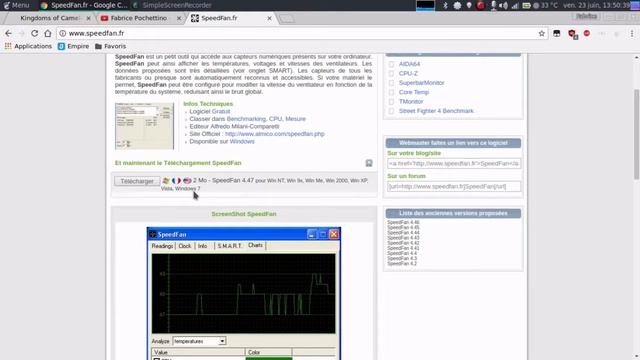Click the round red adblock extension icon

[x=587, y=33]
